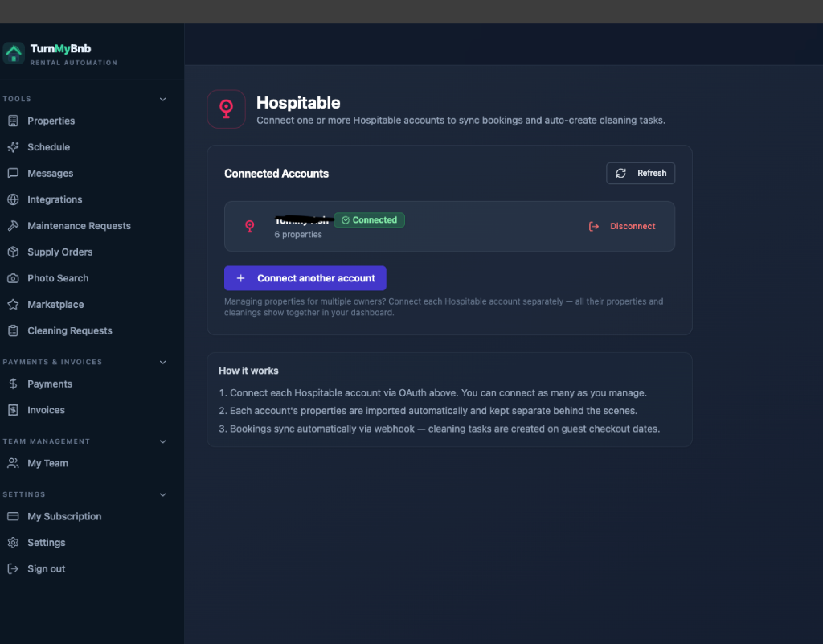Click the Hospitable description subtitle text
823x644 pixels.
coord(461,120)
